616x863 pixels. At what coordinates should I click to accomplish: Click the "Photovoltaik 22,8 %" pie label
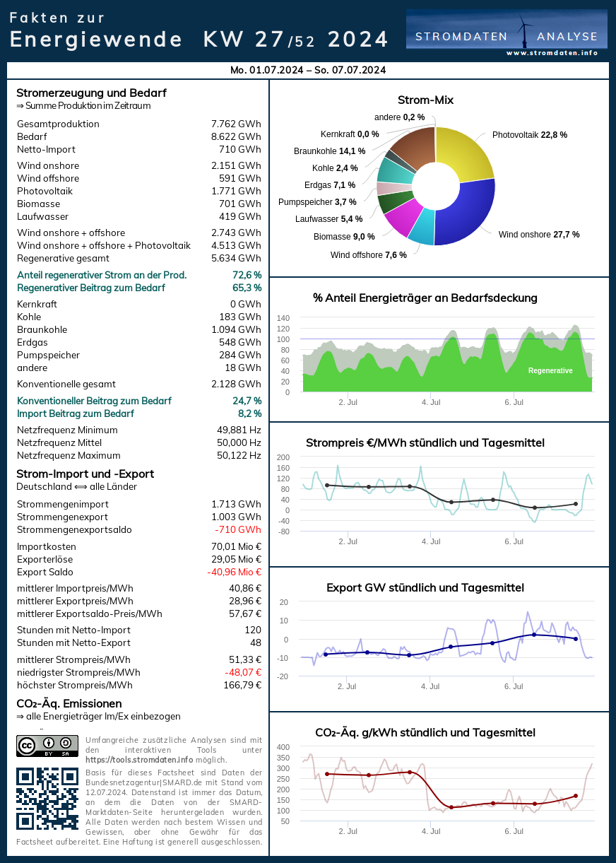(x=529, y=134)
